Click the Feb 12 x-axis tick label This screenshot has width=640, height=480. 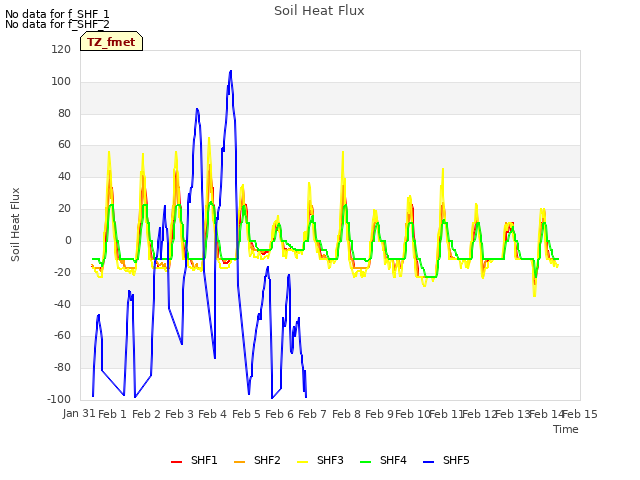pyautogui.click(x=479, y=414)
